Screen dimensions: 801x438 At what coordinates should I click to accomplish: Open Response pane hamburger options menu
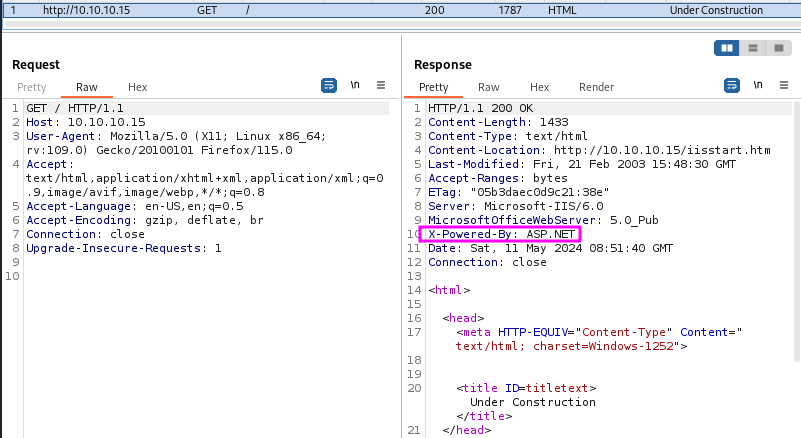(x=784, y=85)
